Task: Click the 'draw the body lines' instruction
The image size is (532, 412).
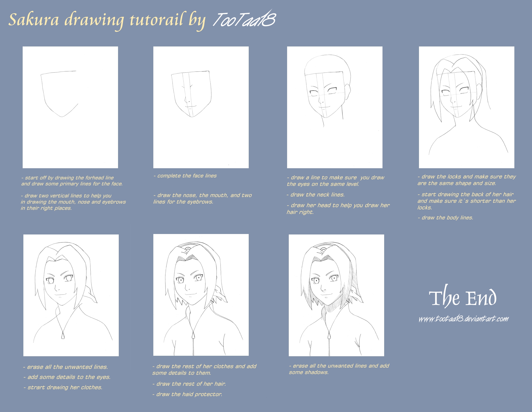Action: tap(445, 218)
